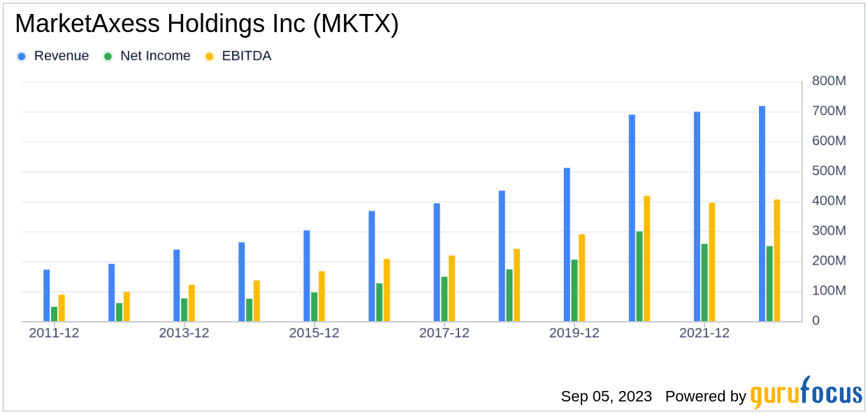Image resolution: width=868 pixels, height=414 pixels.
Task: Click the gurufocus logo
Action: coord(806,393)
